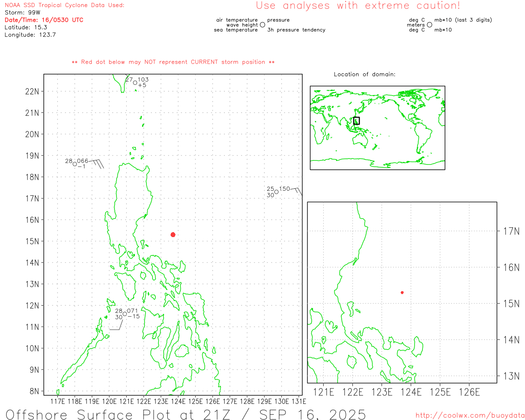Click 'mb*10 (last 3 digits)' legend text
525x420 pixels.
click(x=463, y=20)
